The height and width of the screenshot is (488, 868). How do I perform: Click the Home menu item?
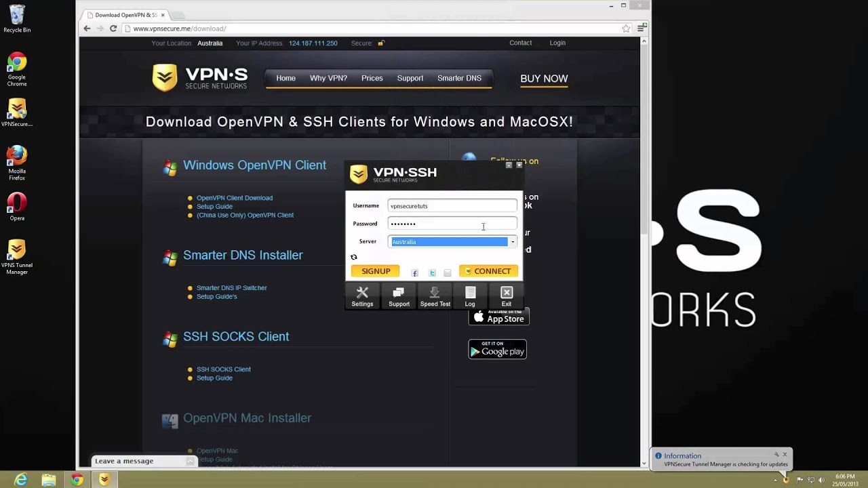[285, 78]
